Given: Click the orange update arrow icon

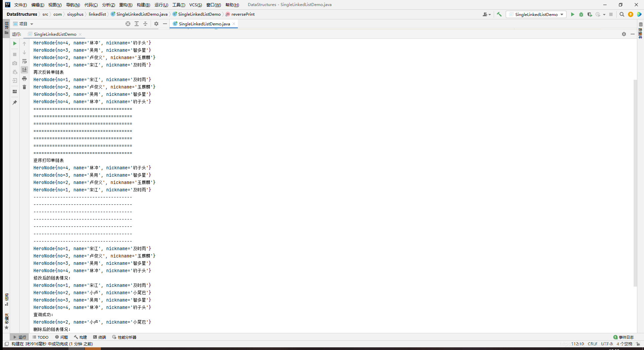Looking at the screenshot, I should [x=631, y=14].
